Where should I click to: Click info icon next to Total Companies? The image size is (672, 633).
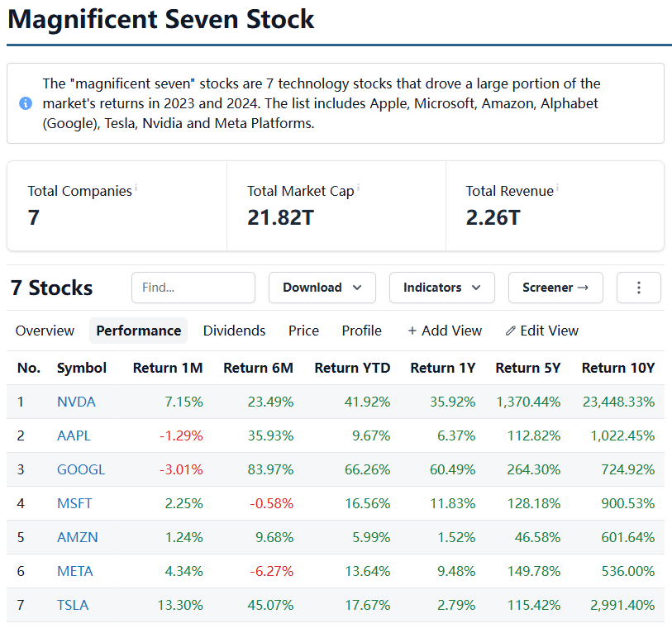pyautogui.click(x=136, y=188)
